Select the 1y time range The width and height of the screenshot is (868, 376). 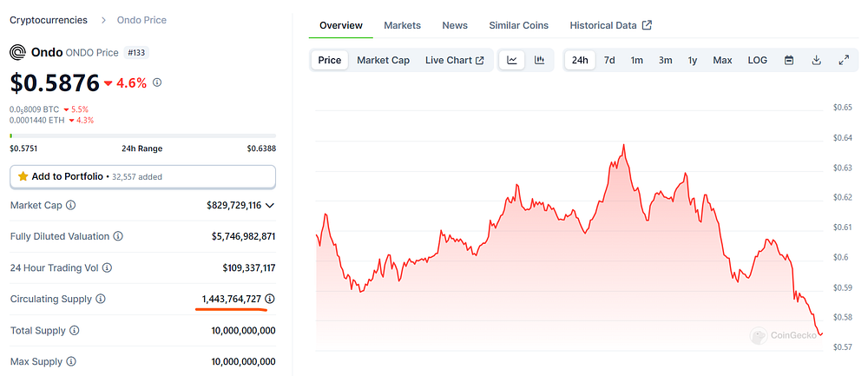pos(693,61)
